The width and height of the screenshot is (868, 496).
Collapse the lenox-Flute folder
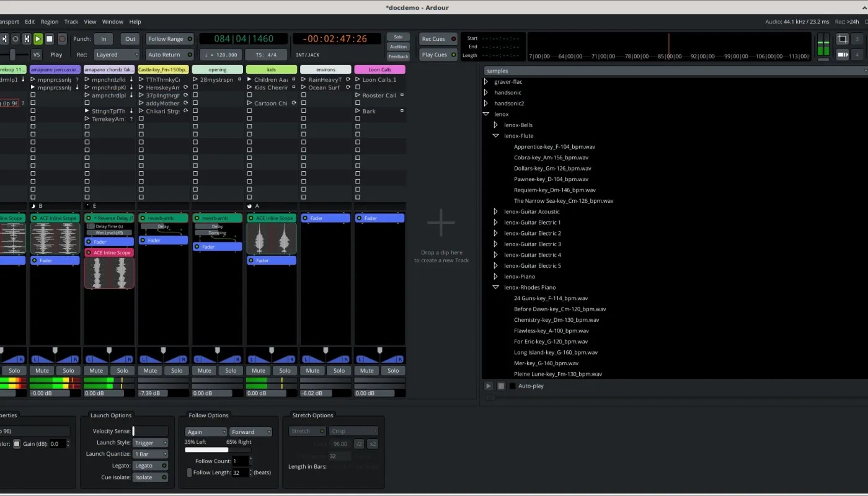pos(496,136)
